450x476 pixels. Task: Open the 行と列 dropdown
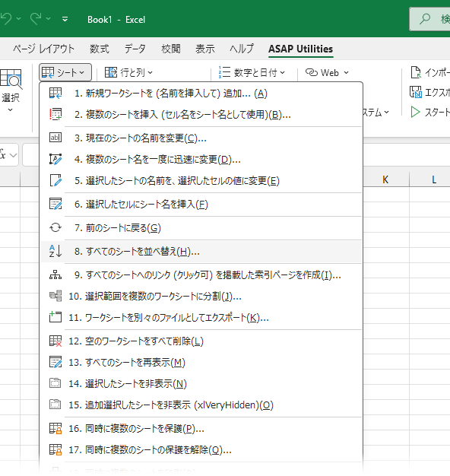pos(128,72)
